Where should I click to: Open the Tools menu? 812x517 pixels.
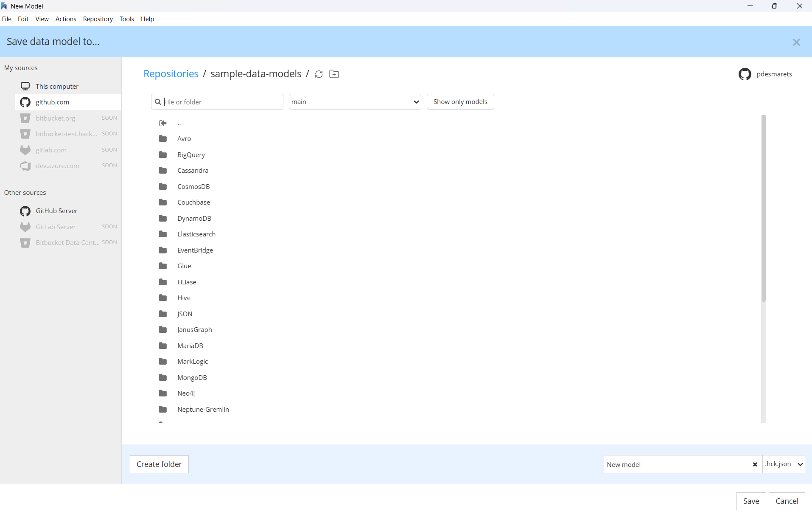(127, 19)
